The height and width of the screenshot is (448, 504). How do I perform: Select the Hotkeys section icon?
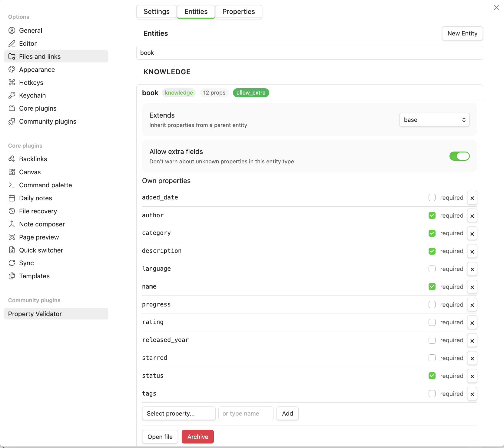pos(12,82)
